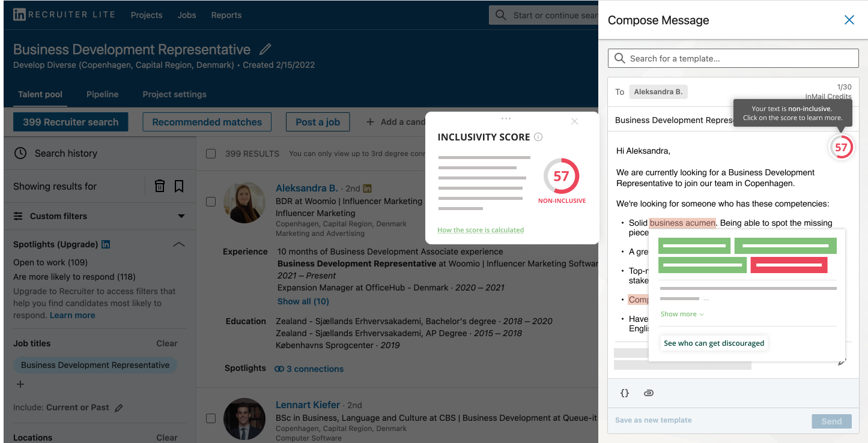This screenshot has width=868, height=443.
Task: Expand Show more in suggestion popup
Action: point(682,314)
